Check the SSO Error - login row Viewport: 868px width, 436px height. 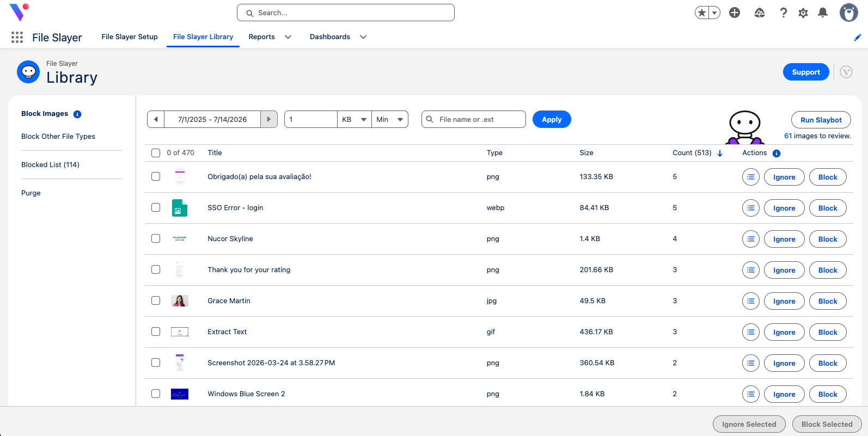click(156, 207)
